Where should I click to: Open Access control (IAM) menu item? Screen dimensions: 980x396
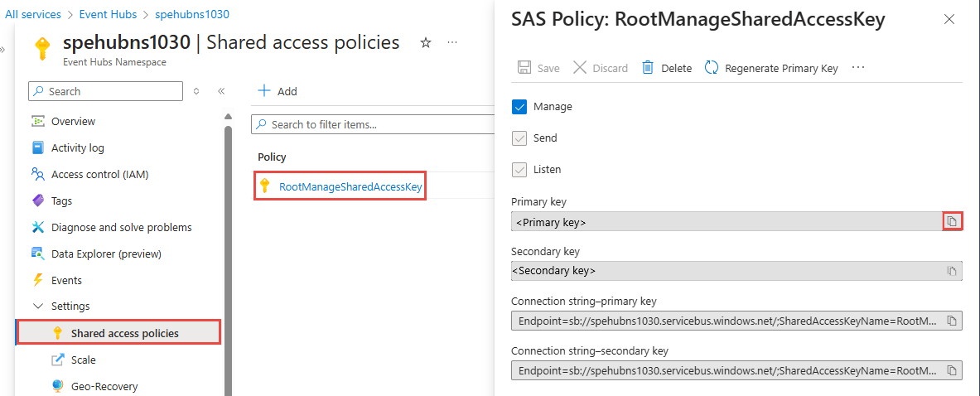click(99, 175)
